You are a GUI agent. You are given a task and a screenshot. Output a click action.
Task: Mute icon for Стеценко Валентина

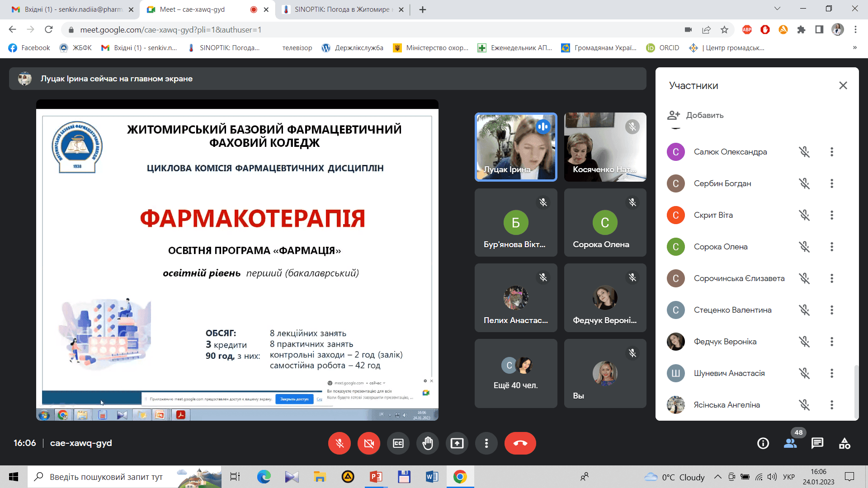tap(804, 310)
